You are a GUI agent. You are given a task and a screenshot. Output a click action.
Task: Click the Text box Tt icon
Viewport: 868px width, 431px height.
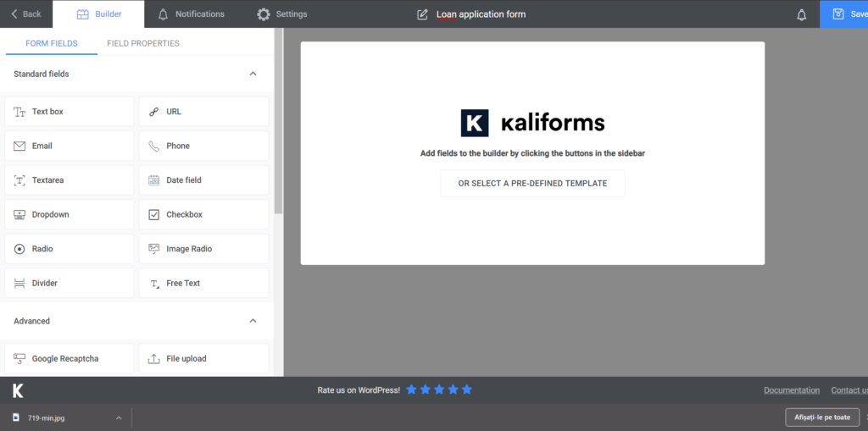tap(19, 112)
